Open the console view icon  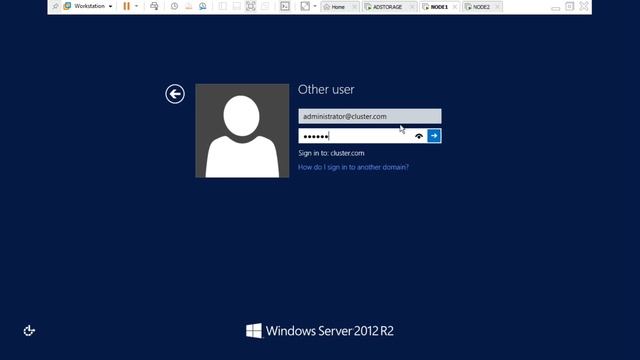click(285, 6)
